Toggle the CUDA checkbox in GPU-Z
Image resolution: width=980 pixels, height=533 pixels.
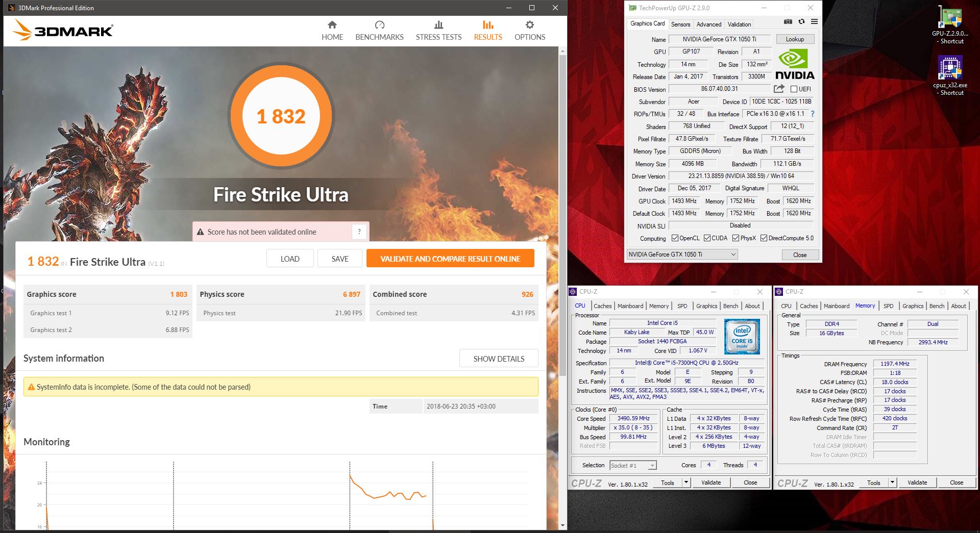(x=707, y=238)
